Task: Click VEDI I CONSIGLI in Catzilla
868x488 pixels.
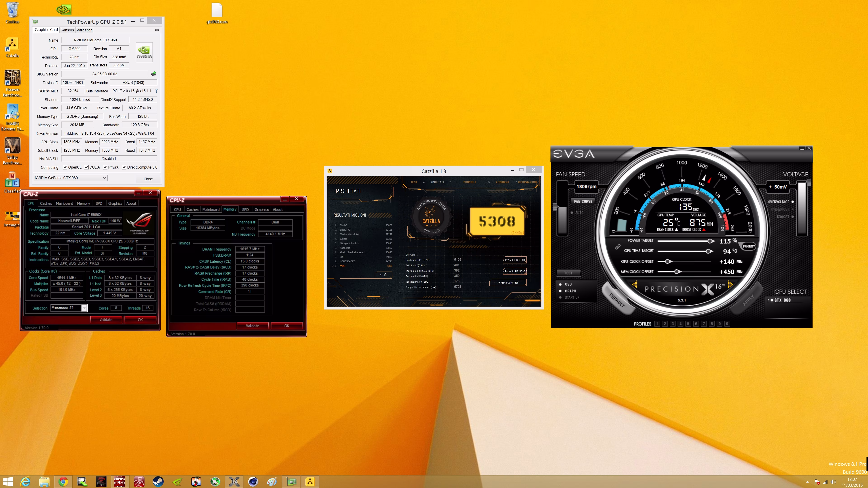Action: pos(508,283)
